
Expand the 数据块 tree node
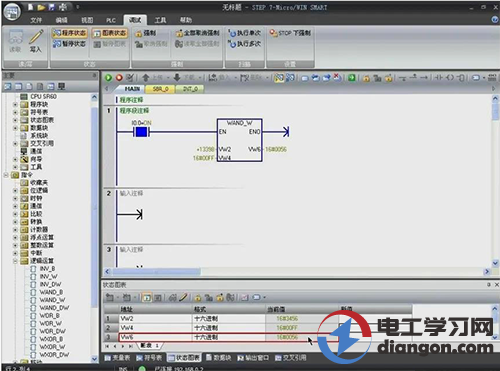(15, 128)
